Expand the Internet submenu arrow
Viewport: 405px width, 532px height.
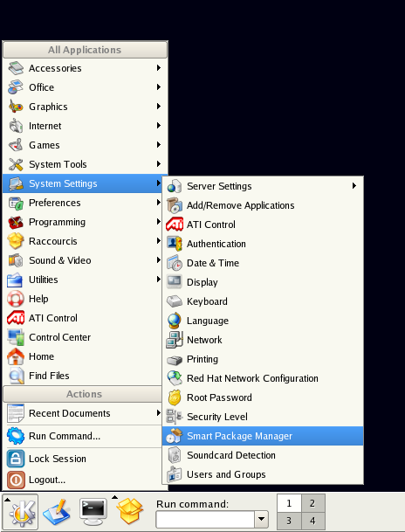pos(158,126)
